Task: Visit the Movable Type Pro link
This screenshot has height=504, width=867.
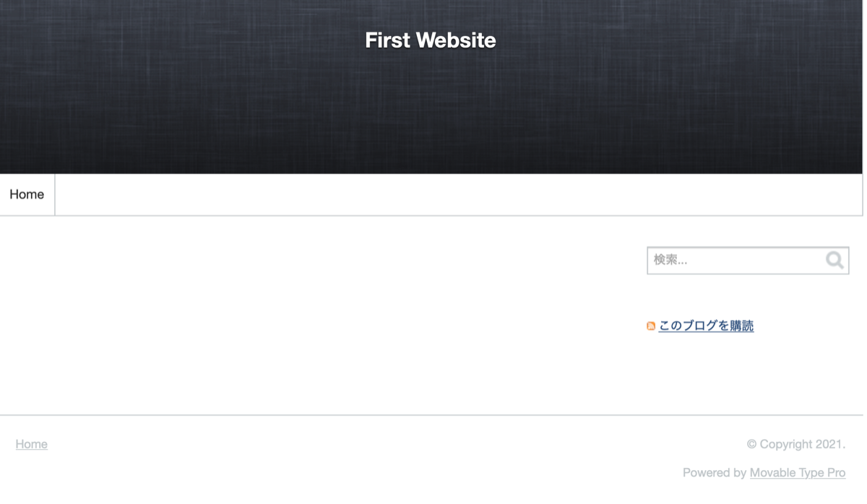Action: [x=798, y=472]
